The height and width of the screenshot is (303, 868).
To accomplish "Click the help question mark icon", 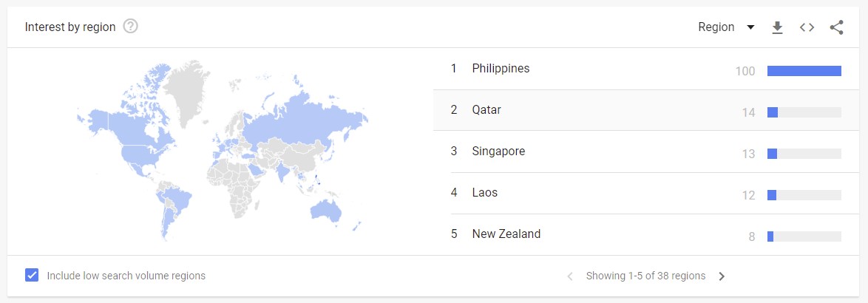I will pos(130,27).
